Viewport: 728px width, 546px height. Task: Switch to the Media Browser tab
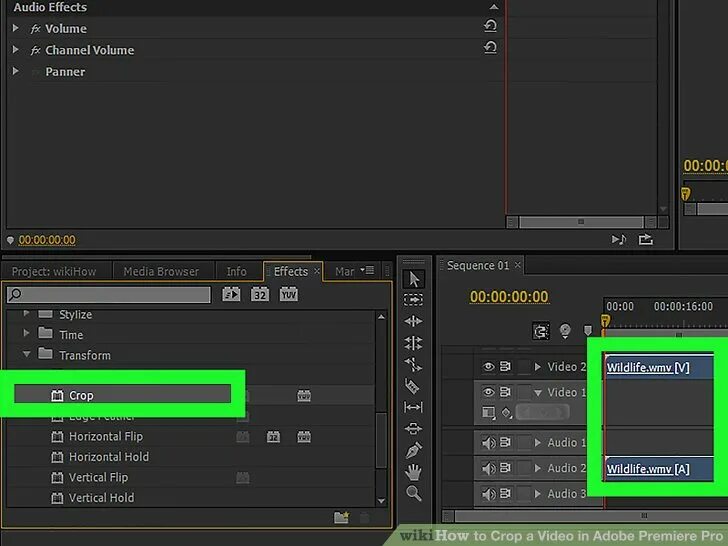[x=161, y=272]
